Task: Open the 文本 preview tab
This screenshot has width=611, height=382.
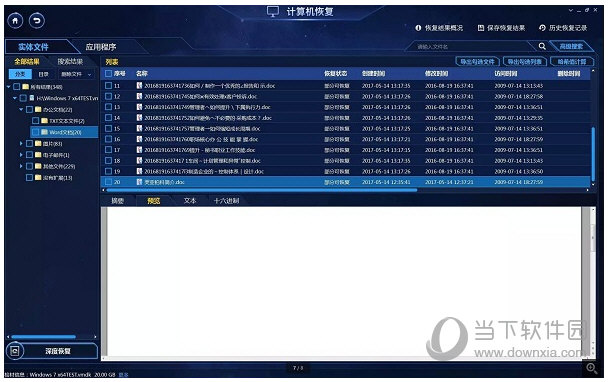Action: (190, 201)
